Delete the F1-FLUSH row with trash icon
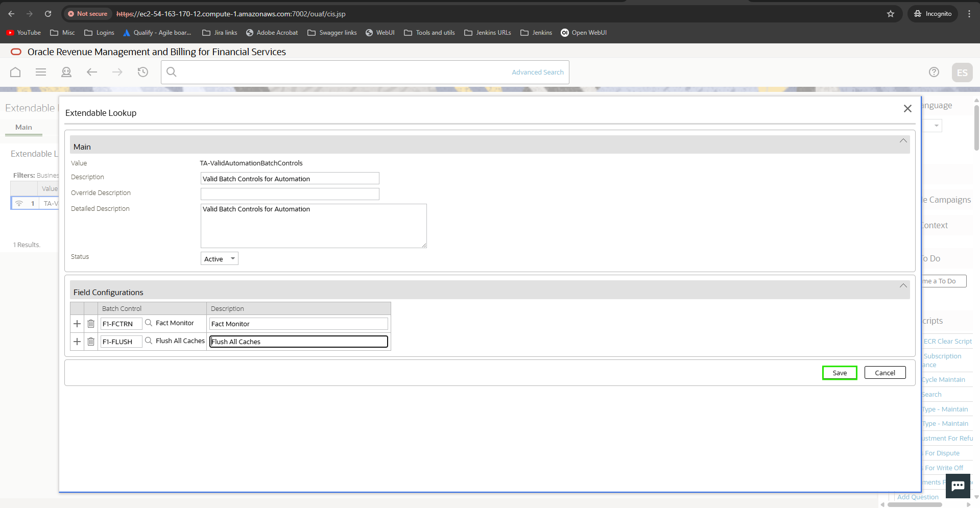980x508 pixels. coord(91,342)
